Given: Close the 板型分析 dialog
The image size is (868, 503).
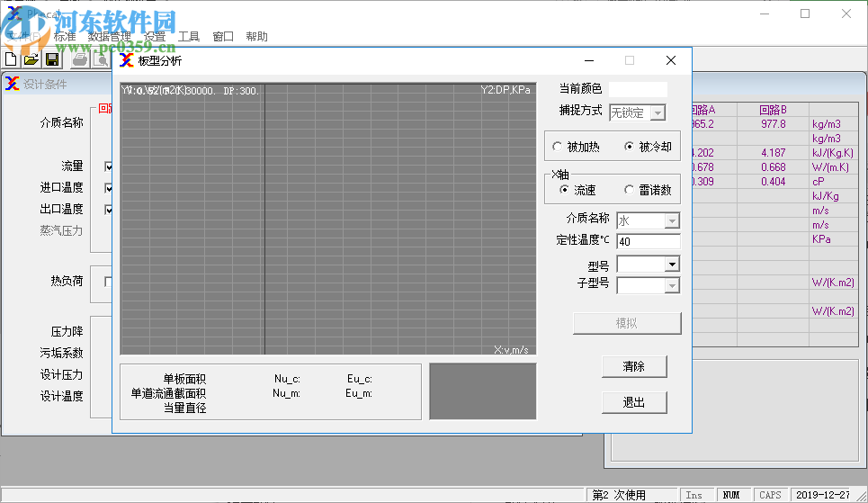Looking at the screenshot, I should tap(671, 60).
